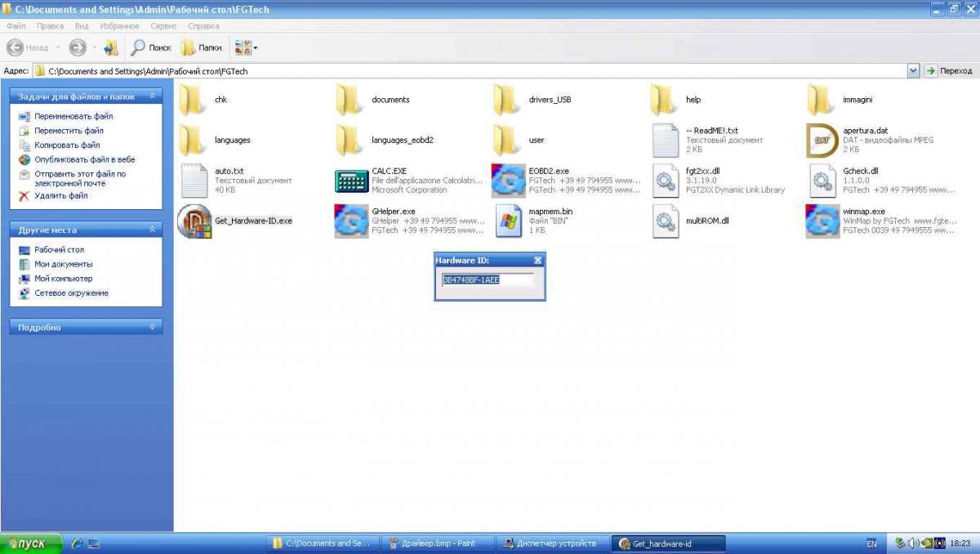Image resolution: width=980 pixels, height=554 pixels.
Task: Close the Hardware ID dialog
Action: click(x=537, y=260)
